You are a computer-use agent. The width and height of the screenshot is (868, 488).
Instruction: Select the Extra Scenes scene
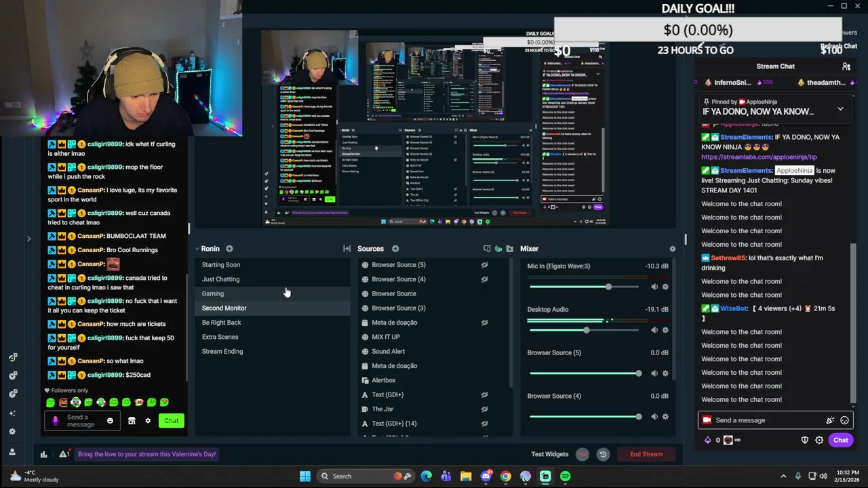(x=220, y=337)
